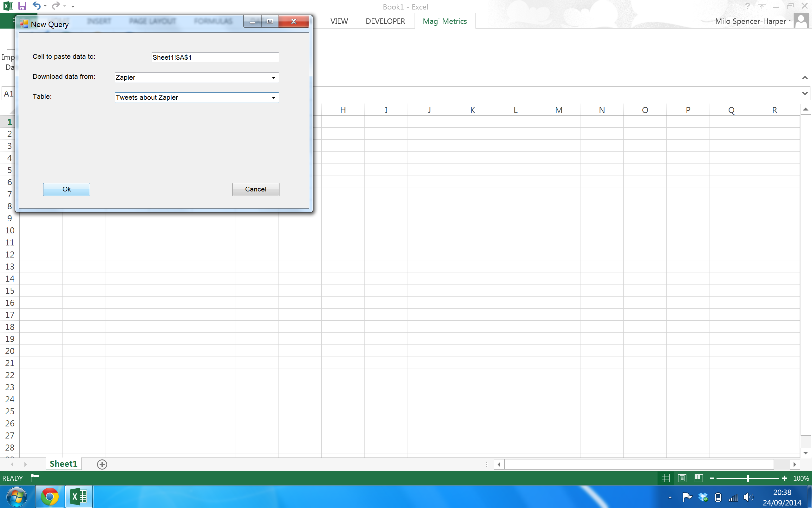Screen dimensions: 812x508
Task: Click horizontal scrollbar right arrow
Action: (x=795, y=464)
